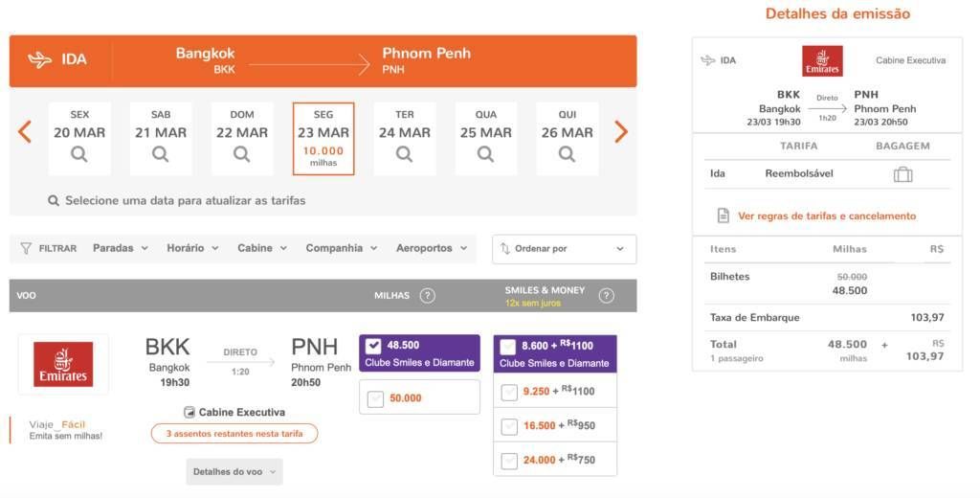Search fares for 26 MAR magnifier
This screenshot has height=498, width=980.
tap(567, 154)
